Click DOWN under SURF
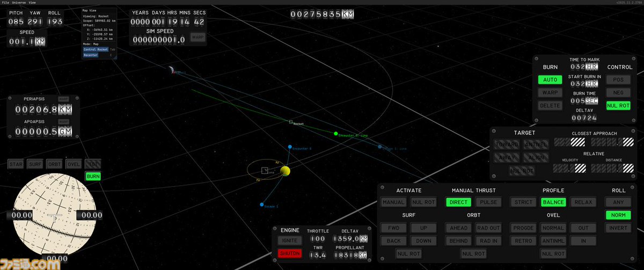 tap(423, 240)
